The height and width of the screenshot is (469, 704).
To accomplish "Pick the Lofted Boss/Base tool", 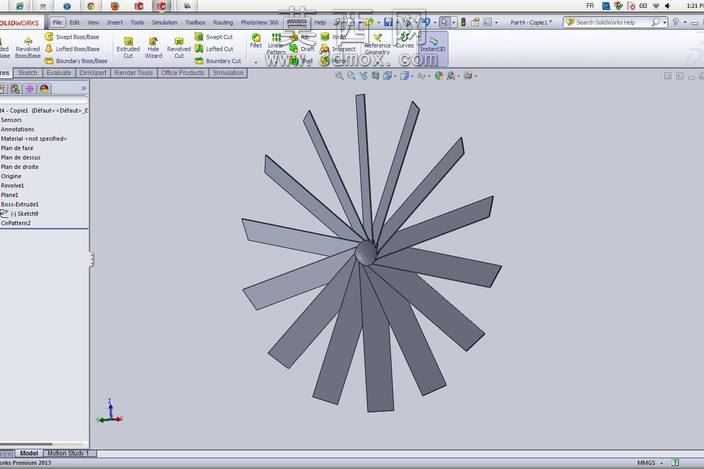I will 72,48.
